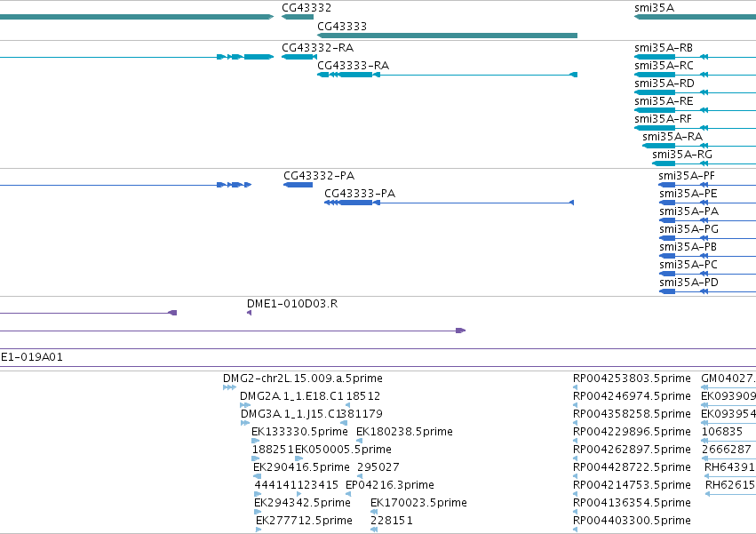The height and width of the screenshot is (534, 756).
Task: Click EK277712.5prime EST label
Action: [x=304, y=521]
